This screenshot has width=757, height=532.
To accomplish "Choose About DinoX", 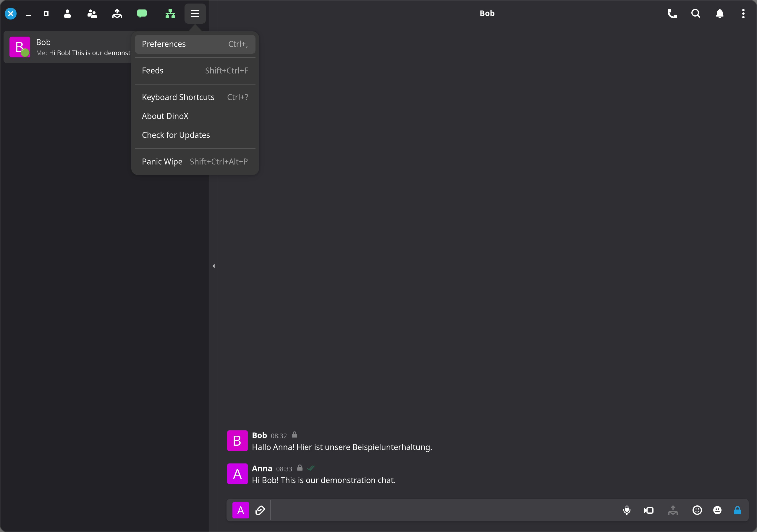I will [x=195, y=116].
